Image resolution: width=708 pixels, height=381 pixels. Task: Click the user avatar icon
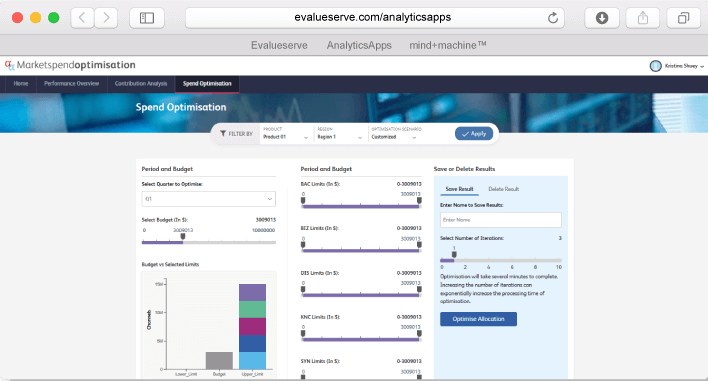pyautogui.click(x=655, y=66)
